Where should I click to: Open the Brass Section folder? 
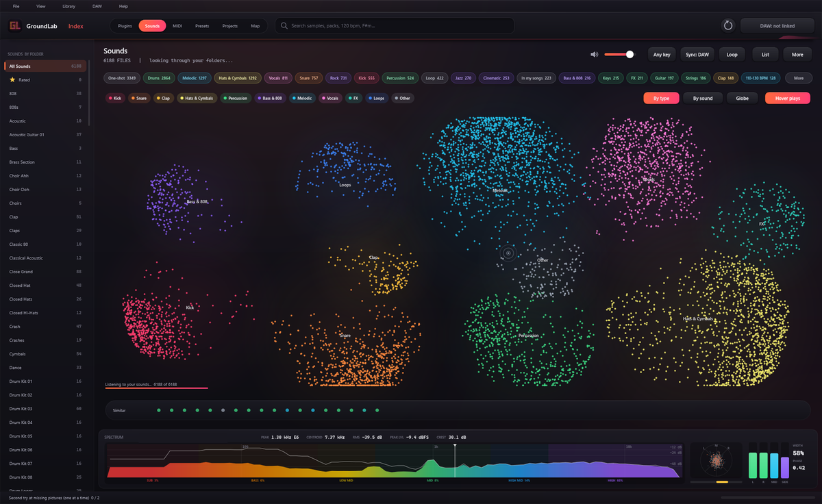coord(45,162)
